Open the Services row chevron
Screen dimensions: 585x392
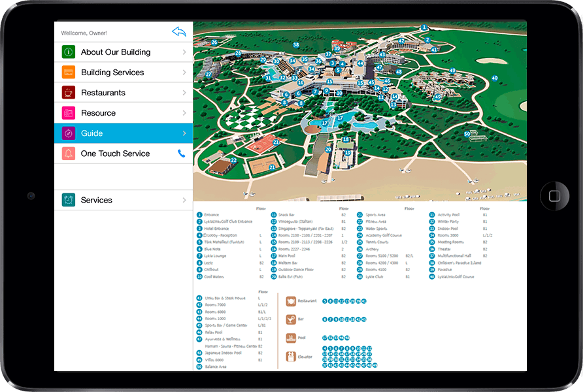184,200
